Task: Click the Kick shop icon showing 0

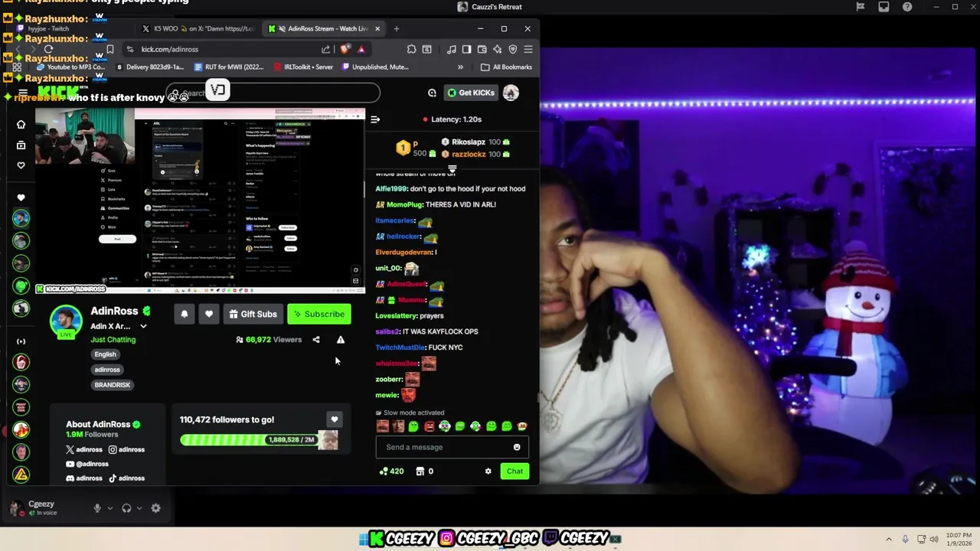Action: click(420, 471)
